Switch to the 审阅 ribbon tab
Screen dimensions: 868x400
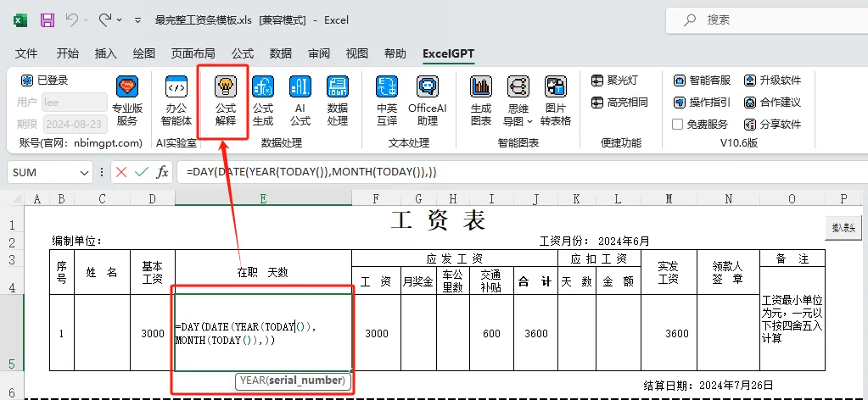coord(319,53)
